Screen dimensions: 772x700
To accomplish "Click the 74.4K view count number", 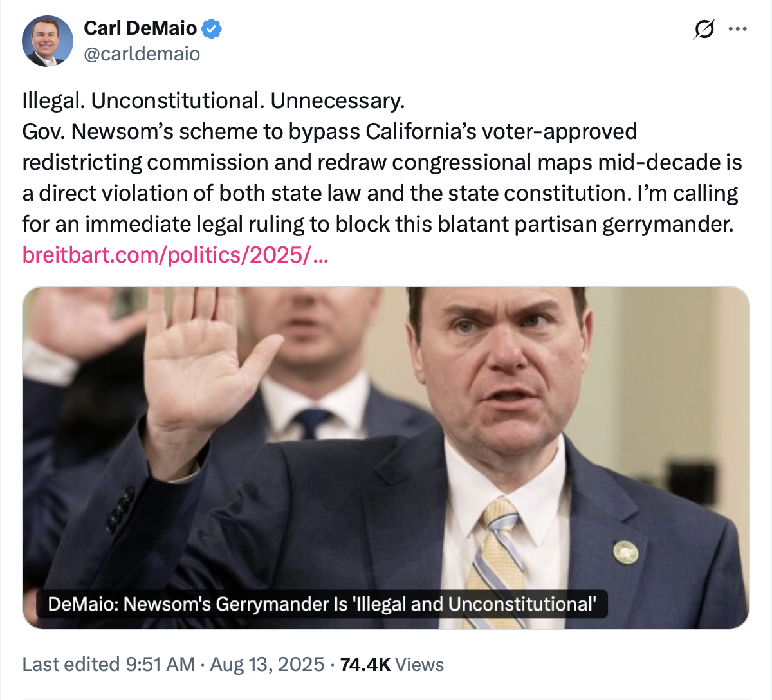I will pos(365,664).
